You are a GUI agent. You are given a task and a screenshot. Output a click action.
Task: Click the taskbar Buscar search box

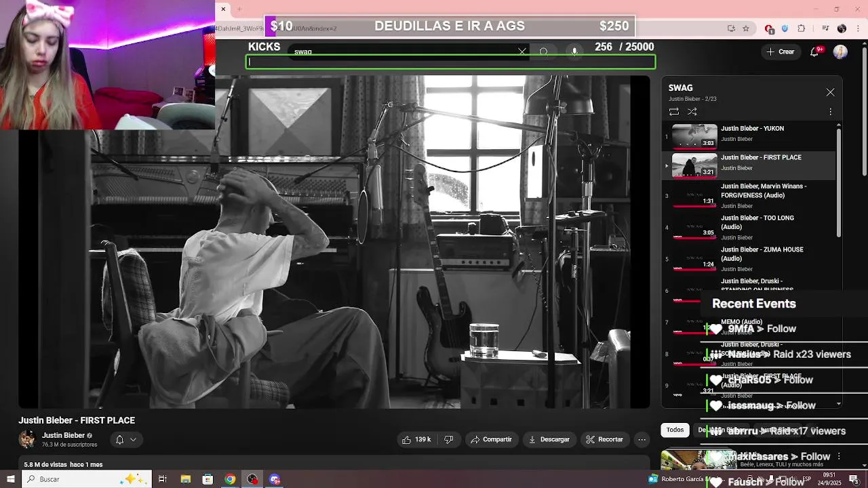click(87, 479)
